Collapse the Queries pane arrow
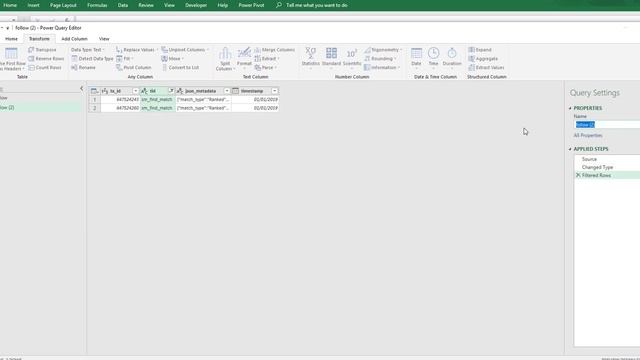 (81, 89)
